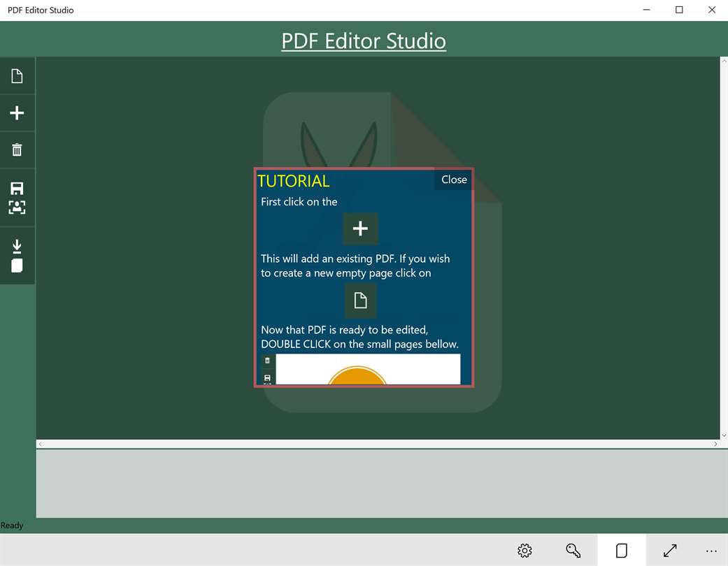Click the PDF Editor Studio title link
The width and height of the screenshot is (728, 566).
[x=364, y=41]
